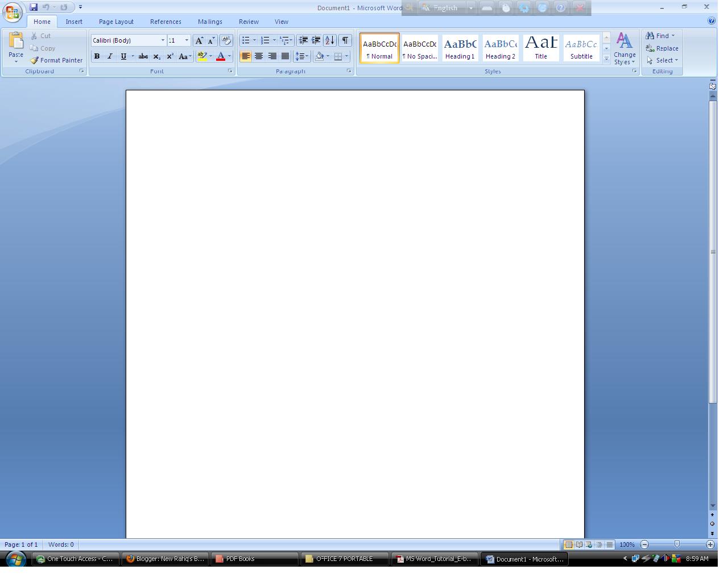Apply italic formatting
Viewport: 728px width, 582px height.
110,56
